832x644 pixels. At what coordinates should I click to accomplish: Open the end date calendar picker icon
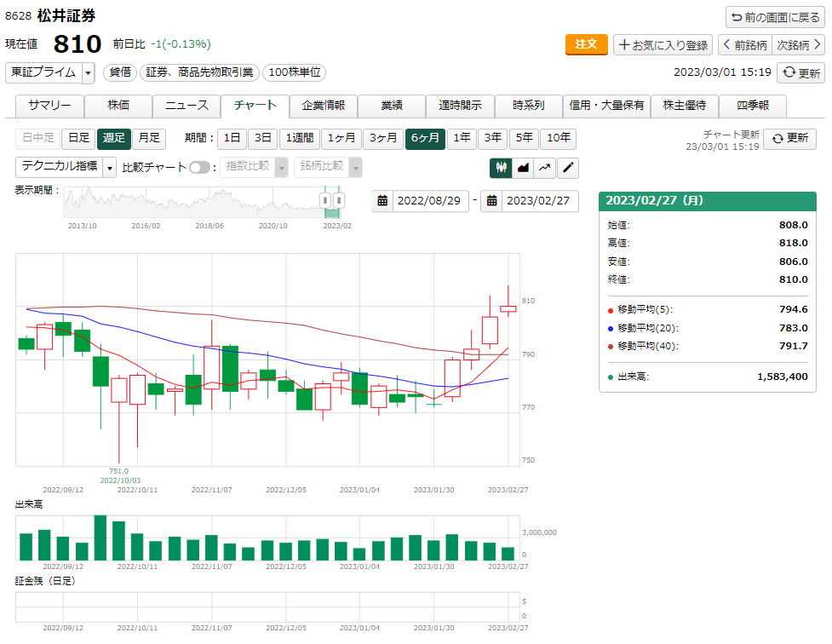point(492,201)
